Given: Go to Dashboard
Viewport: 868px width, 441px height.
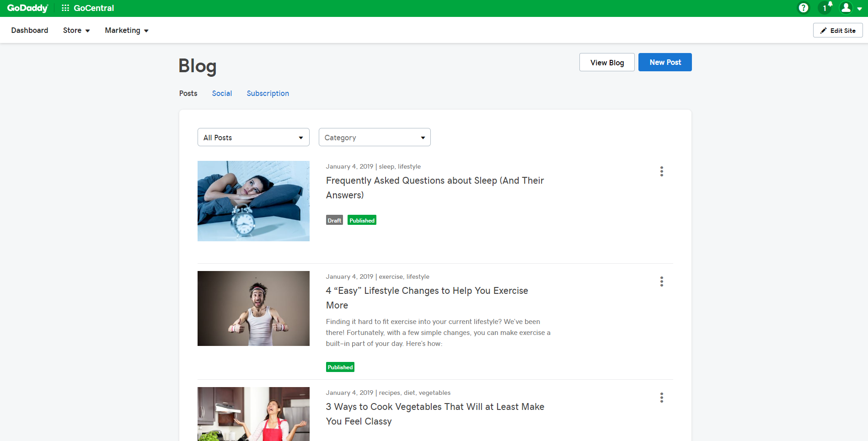Looking at the screenshot, I should click(x=30, y=30).
